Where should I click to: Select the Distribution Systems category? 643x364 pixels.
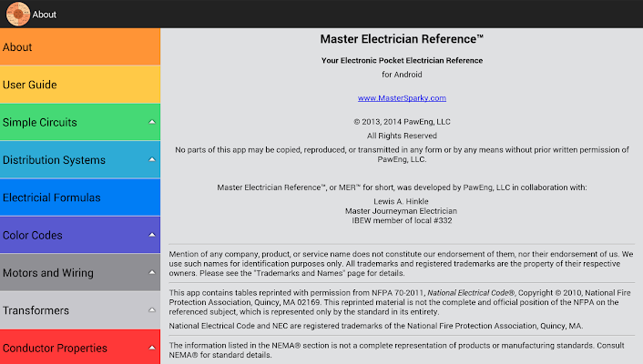click(80, 160)
